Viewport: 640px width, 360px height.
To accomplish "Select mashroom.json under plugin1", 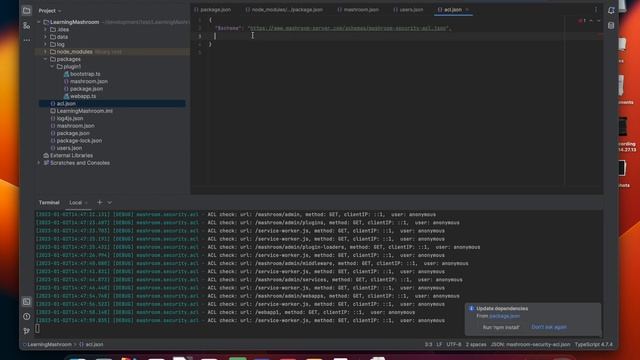I will 89,81.
